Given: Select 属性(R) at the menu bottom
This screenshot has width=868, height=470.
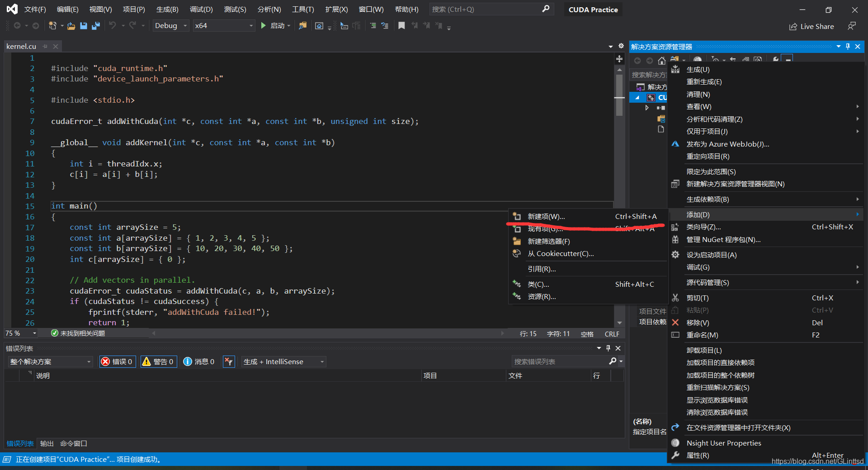Looking at the screenshot, I should coord(766,456).
